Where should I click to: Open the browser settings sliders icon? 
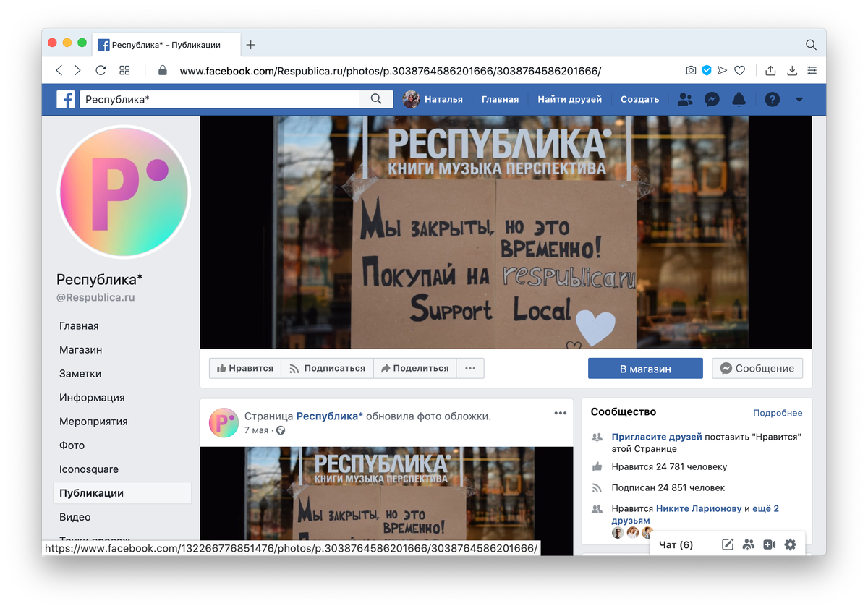coord(812,70)
